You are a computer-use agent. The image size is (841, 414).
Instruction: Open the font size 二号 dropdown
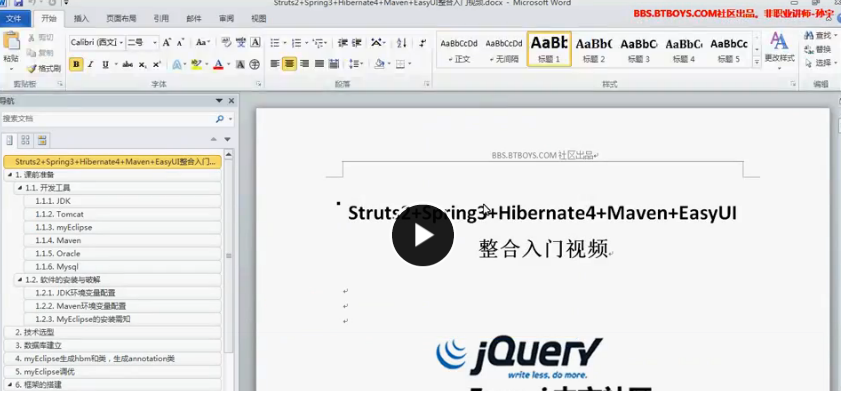point(156,42)
